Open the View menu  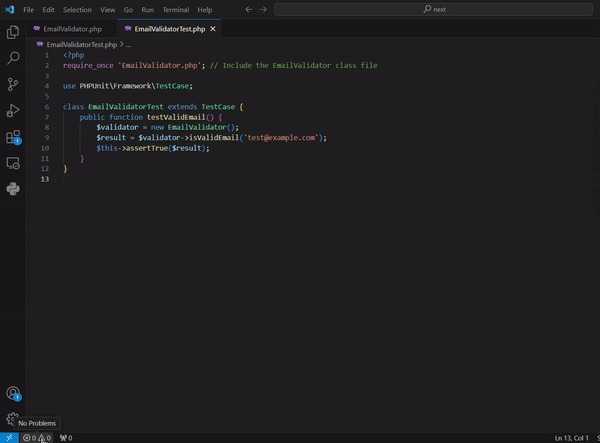108,10
